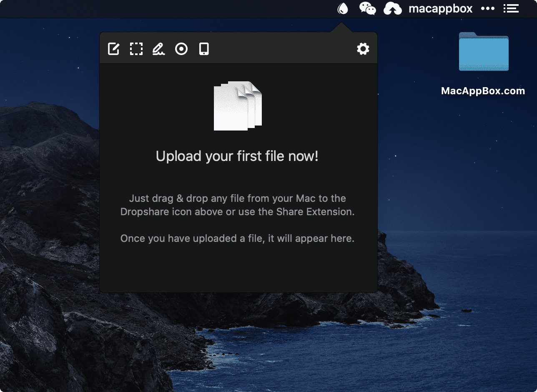Click the Dropshare droplet menu bar icon

343,8
